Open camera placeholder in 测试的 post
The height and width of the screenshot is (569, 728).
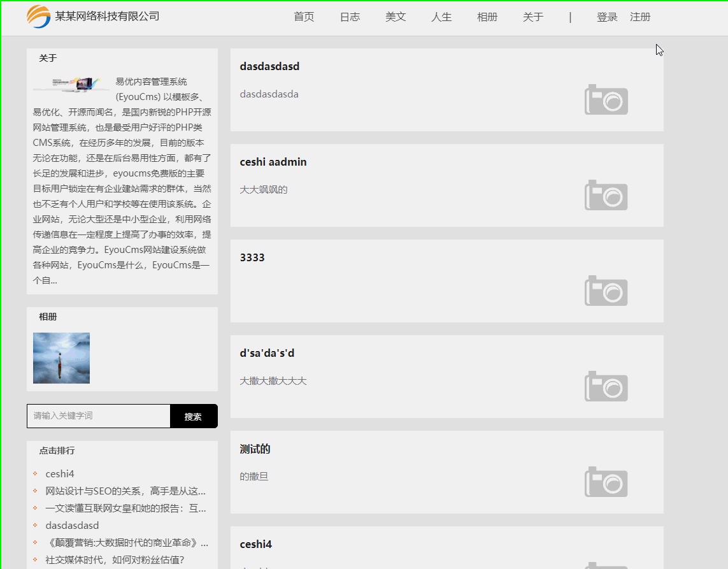click(606, 482)
